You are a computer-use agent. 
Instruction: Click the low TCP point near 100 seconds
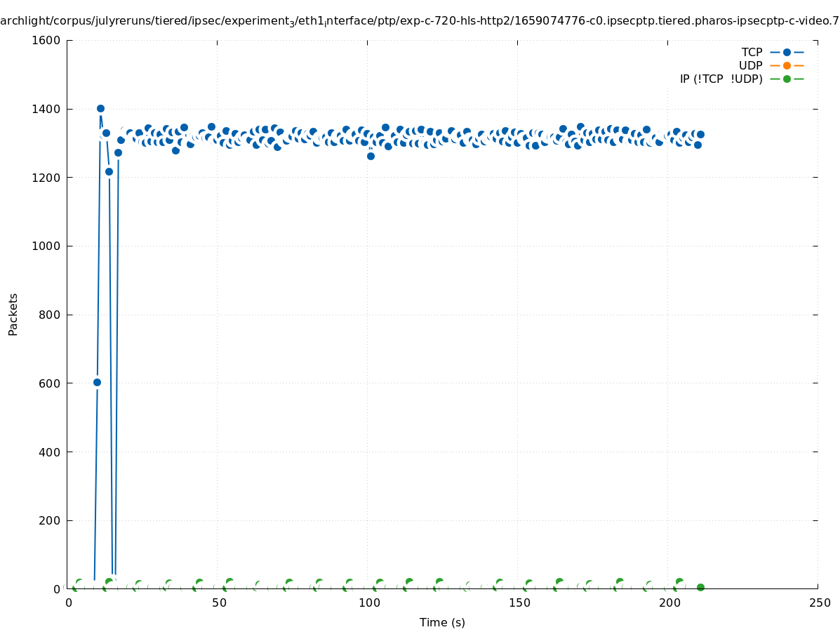point(371,156)
